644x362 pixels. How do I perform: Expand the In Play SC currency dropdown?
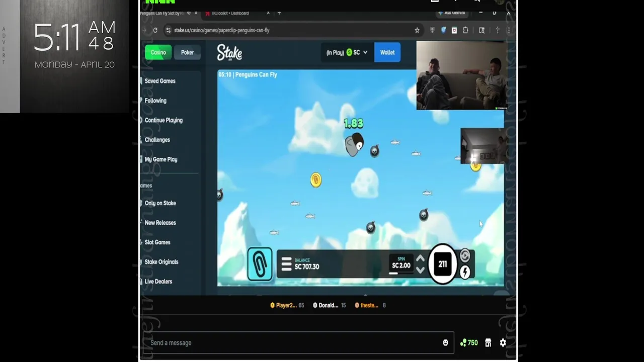point(347,52)
